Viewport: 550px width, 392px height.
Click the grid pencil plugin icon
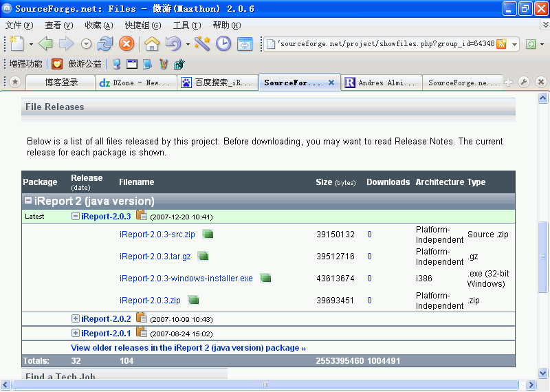pyautogui.click(x=179, y=64)
